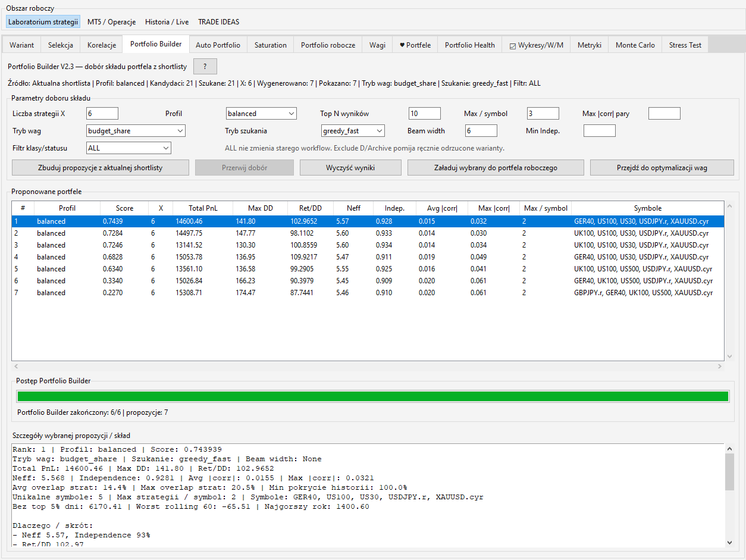Focus the Min Indep. field
The image size is (746, 560).
(x=600, y=130)
